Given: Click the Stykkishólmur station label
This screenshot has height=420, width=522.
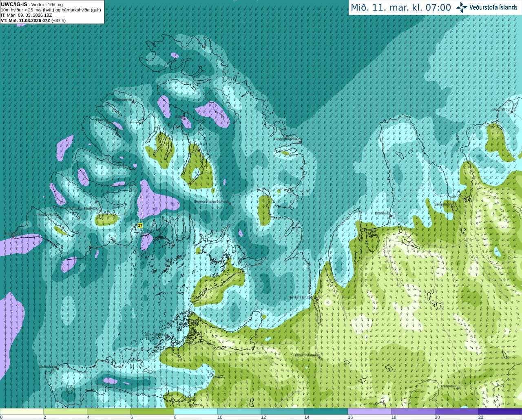Looking at the screenshot, I should tap(156, 334).
